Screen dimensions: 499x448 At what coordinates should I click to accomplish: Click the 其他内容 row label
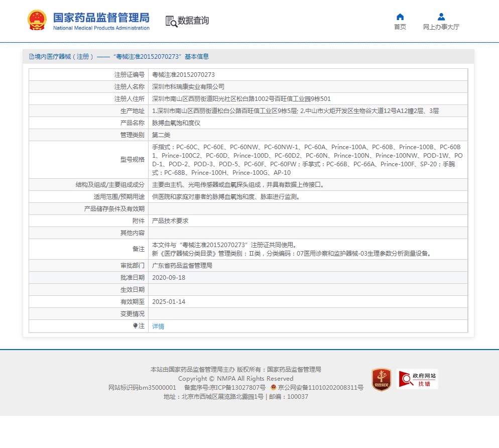[x=133, y=233]
